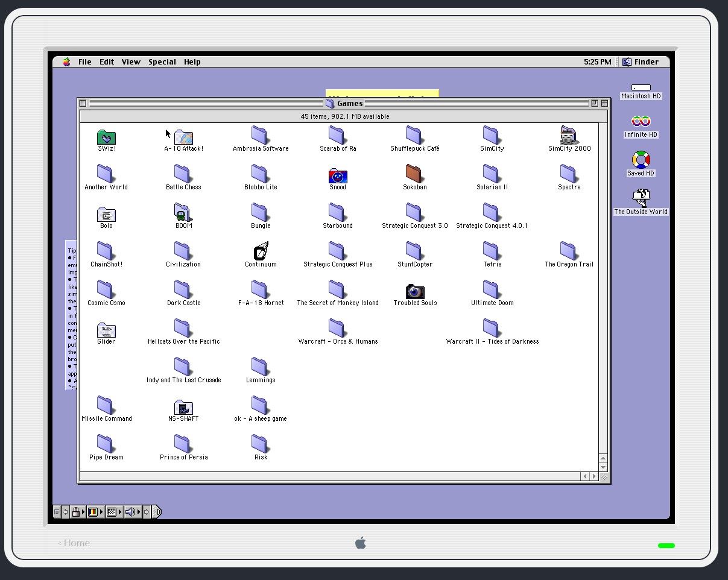Click the Games window zoom box
The height and width of the screenshot is (580, 728).
[595, 103]
